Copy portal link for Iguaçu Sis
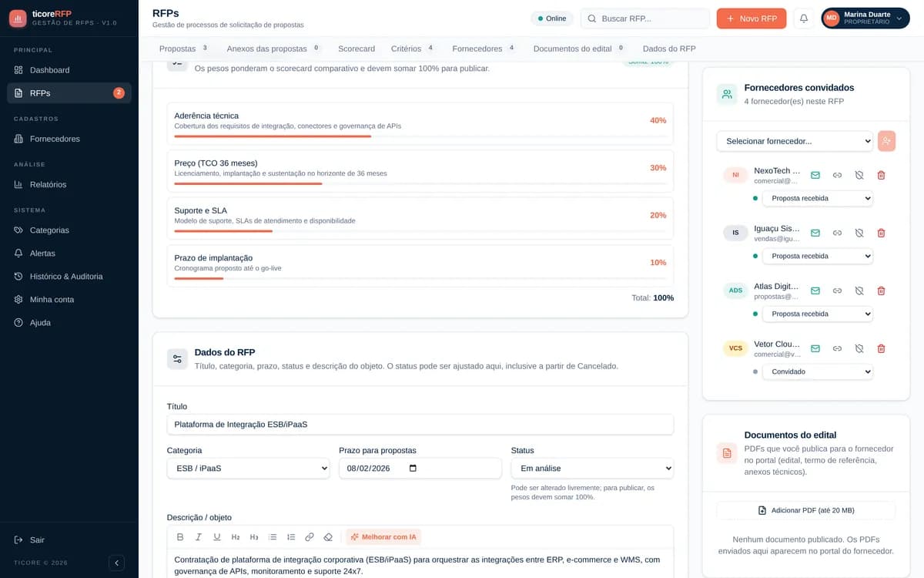Image resolution: width=924 pixels, height=578 pixels. pos(837,233)
